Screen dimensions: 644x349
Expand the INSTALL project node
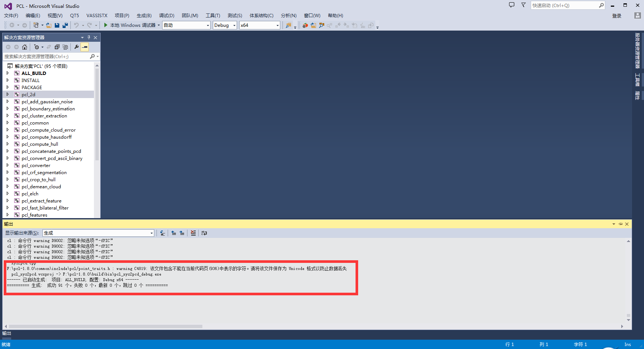(x=7, y=80)
